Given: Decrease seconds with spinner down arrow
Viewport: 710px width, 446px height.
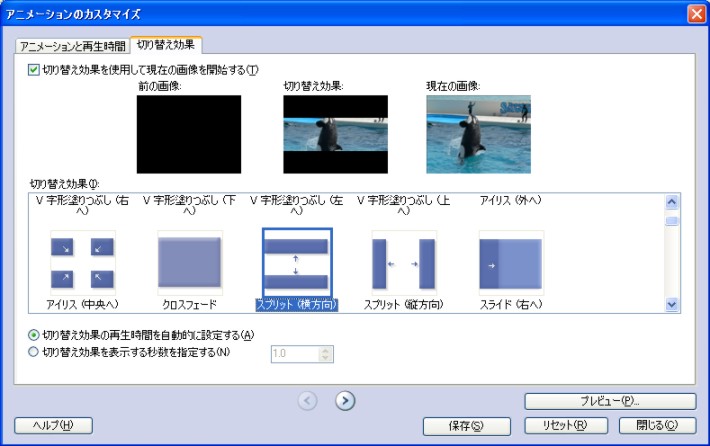Looking at the screenshot, I should (x=325, y=358).
